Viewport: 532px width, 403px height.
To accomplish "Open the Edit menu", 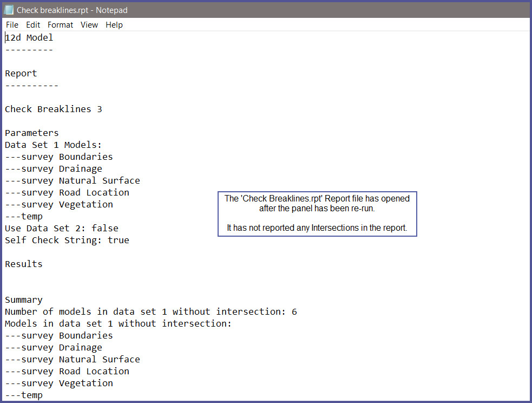I will click(33, 25).
